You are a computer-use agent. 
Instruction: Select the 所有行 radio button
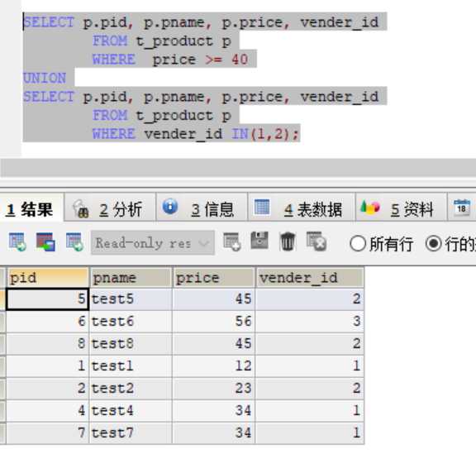coord(358,244)
